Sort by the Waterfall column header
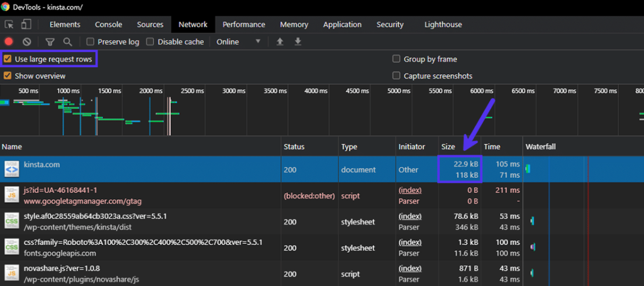The width and height of the screenshot is (644, 286). (541, 146)
